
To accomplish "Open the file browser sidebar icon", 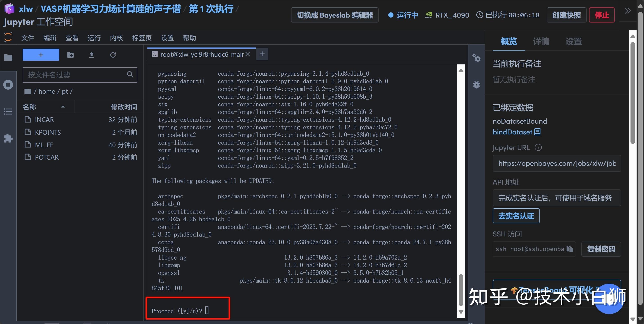I will point(8,58).
